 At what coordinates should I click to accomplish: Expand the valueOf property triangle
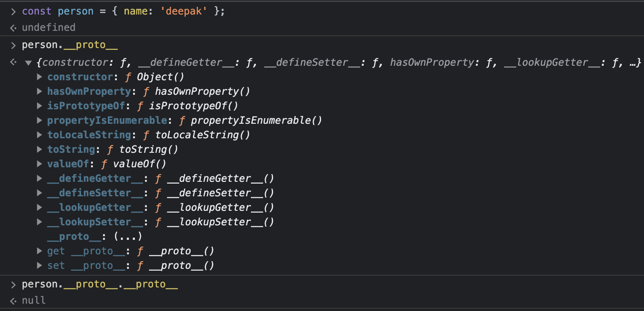click(x=39, y=164)
